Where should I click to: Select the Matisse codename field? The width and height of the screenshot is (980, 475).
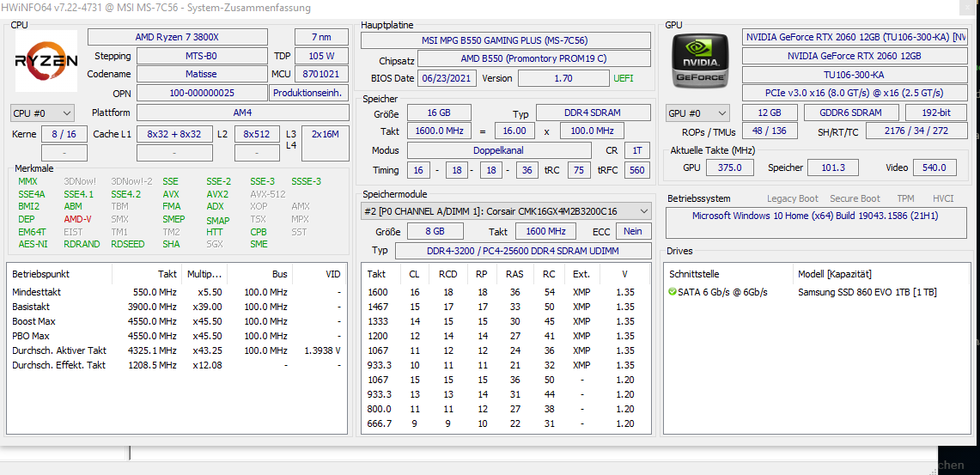201,74
